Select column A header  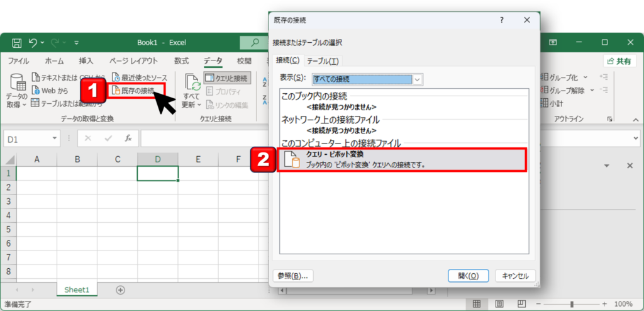click(x=36, y=159)
